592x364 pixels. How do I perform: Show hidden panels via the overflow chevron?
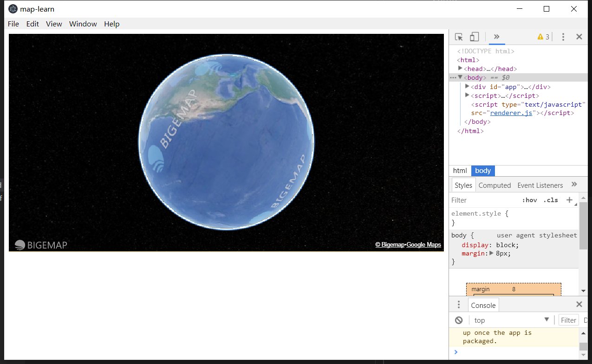496,37
